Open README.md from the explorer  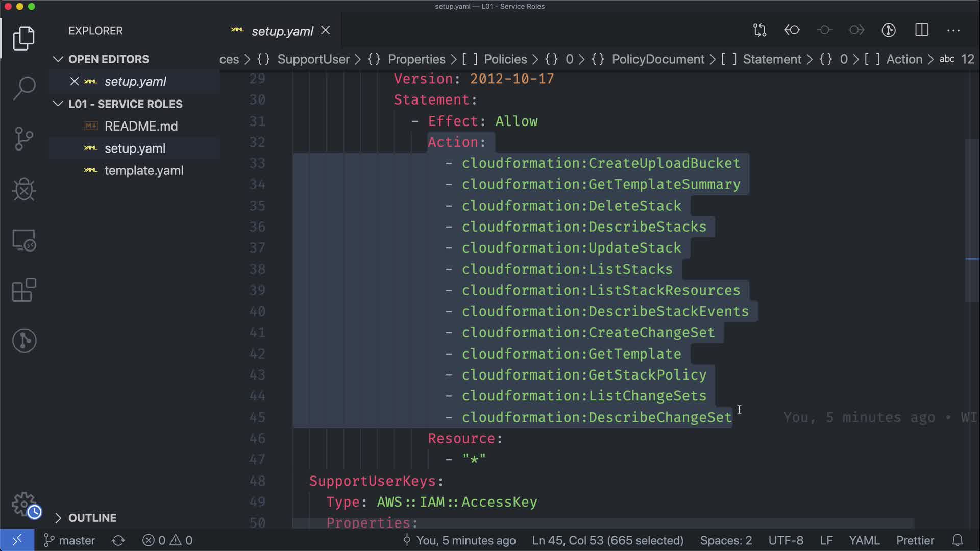tap(141, 126)
